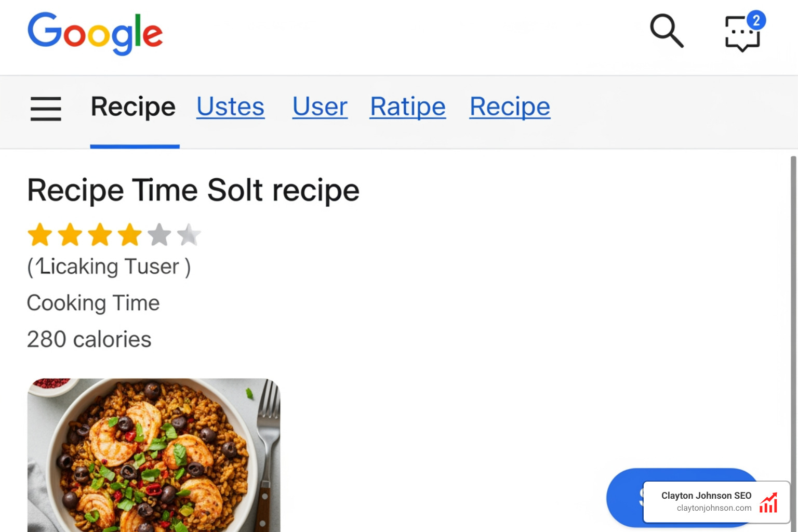Select the active Recipe tab
Screen dimensions: 798x532
132,107
